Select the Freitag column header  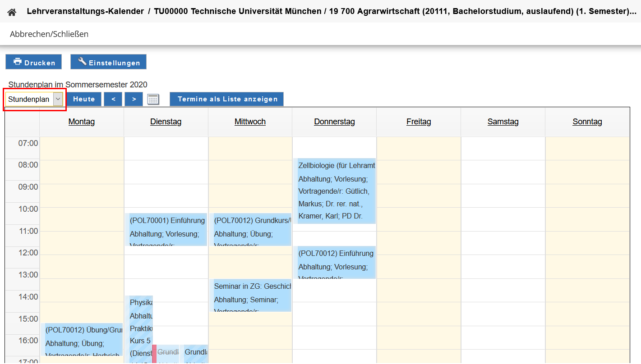pos(419,122)
